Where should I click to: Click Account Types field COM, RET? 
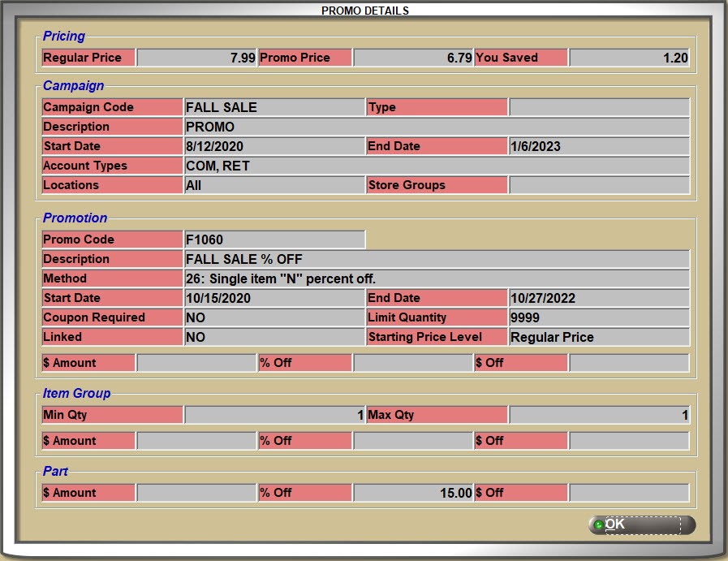point(437,166)
